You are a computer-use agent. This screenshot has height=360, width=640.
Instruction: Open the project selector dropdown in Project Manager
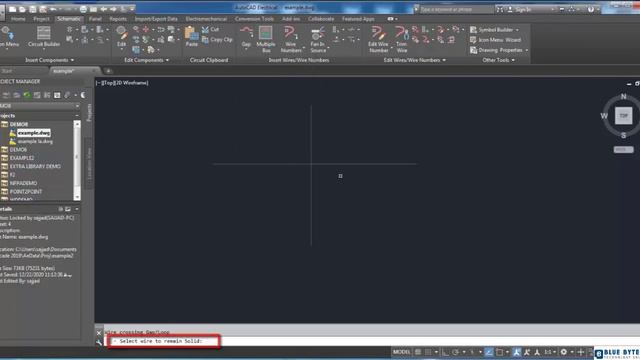[x=77, y=106]
